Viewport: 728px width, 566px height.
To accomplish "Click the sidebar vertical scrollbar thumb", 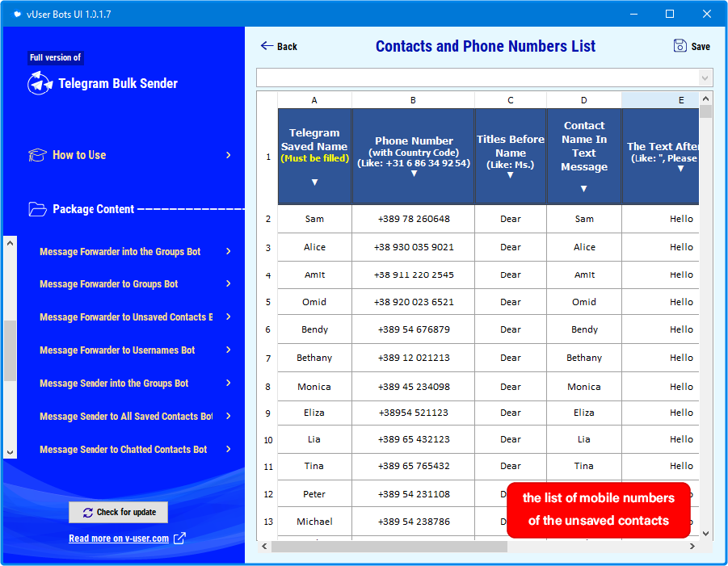I will (11, 350).
